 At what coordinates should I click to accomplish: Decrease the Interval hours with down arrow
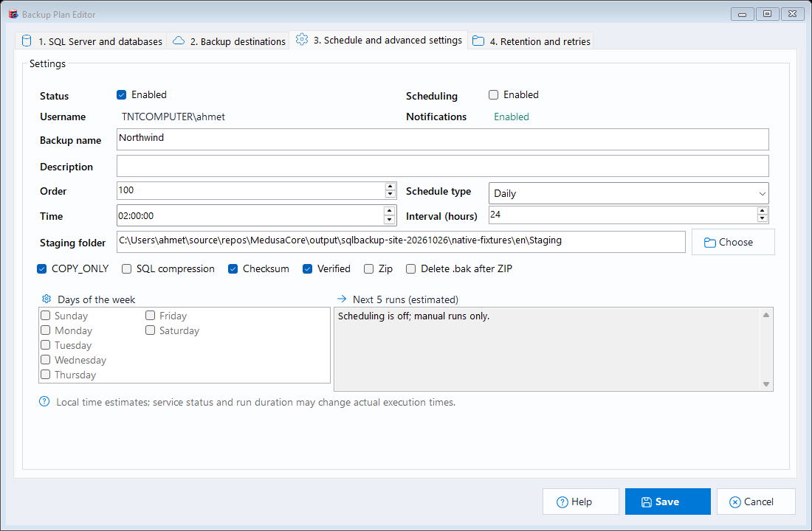coord(763,218)
